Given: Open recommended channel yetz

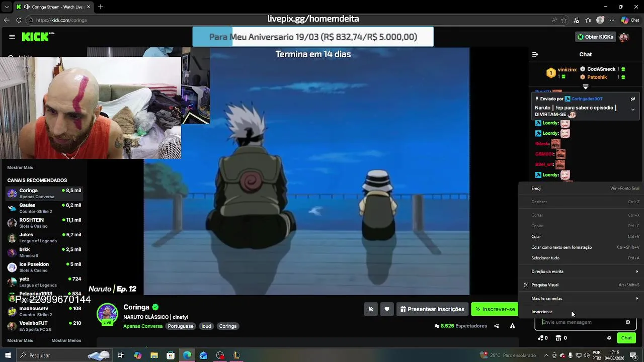Looking at the screenshot, I should point(44,282).
